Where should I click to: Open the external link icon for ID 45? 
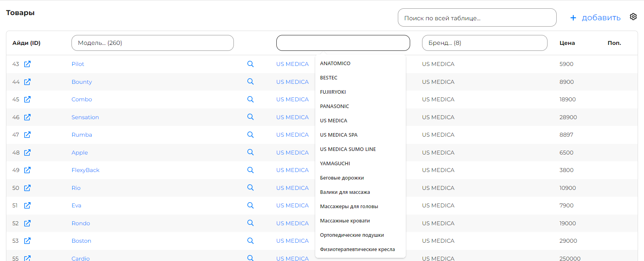pos(27,99)
